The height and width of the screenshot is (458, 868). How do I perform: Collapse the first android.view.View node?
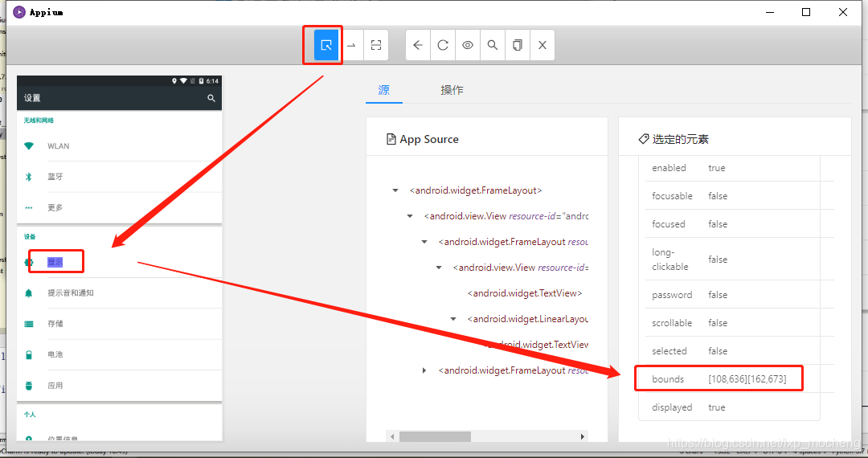click(410, 215)
